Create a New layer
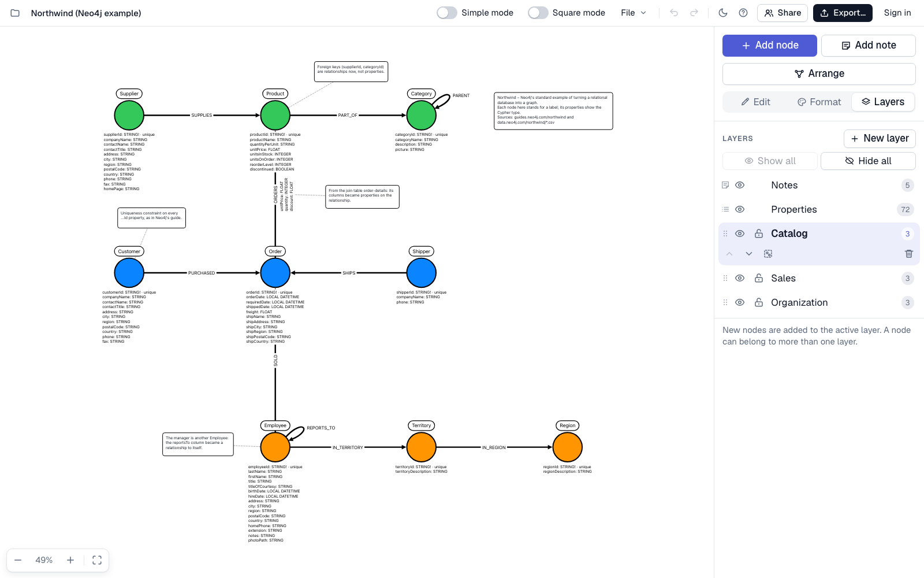The width and height of the screenshot is (924, 578). (880, 138)
